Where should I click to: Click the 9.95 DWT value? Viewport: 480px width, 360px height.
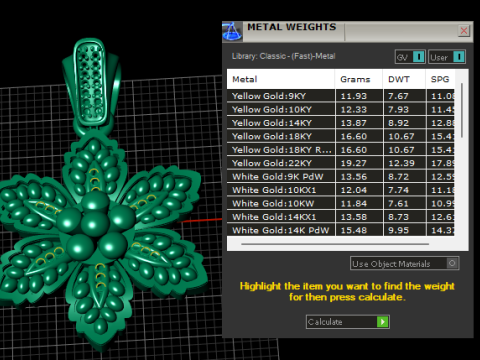pyautogui.click(x=398, y=230)
